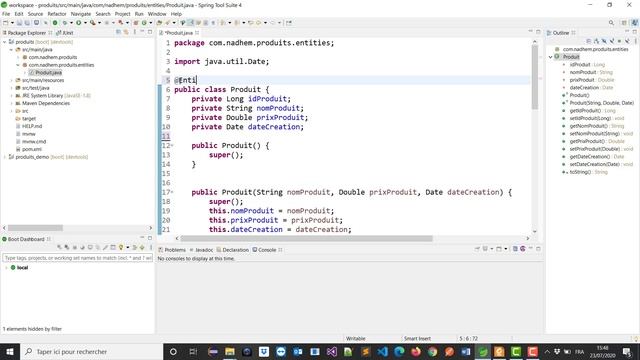Open the Refactor menu
The image size is (640, 360).
coord(57,14)
